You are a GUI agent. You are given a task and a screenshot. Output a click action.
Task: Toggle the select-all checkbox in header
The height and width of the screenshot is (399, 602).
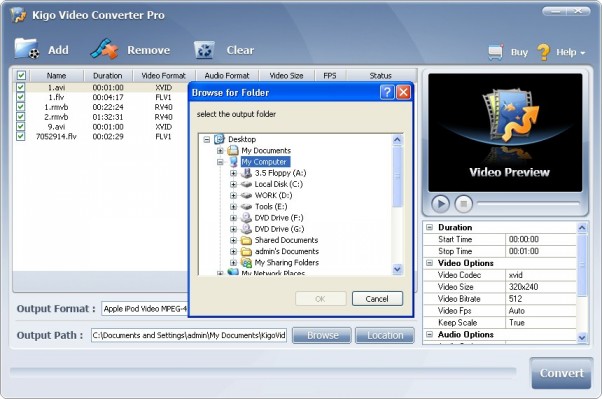[x=21, y=75]
